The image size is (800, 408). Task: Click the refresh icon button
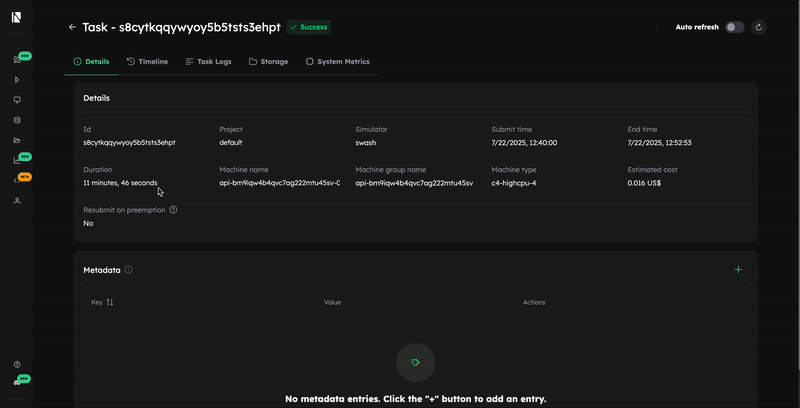(x=759, y=27)
